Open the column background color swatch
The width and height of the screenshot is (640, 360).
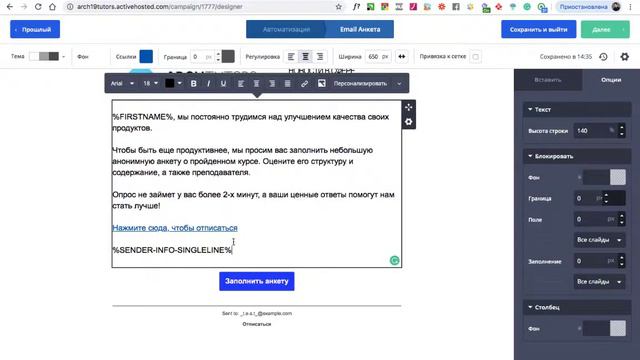(x=618, y=329)
